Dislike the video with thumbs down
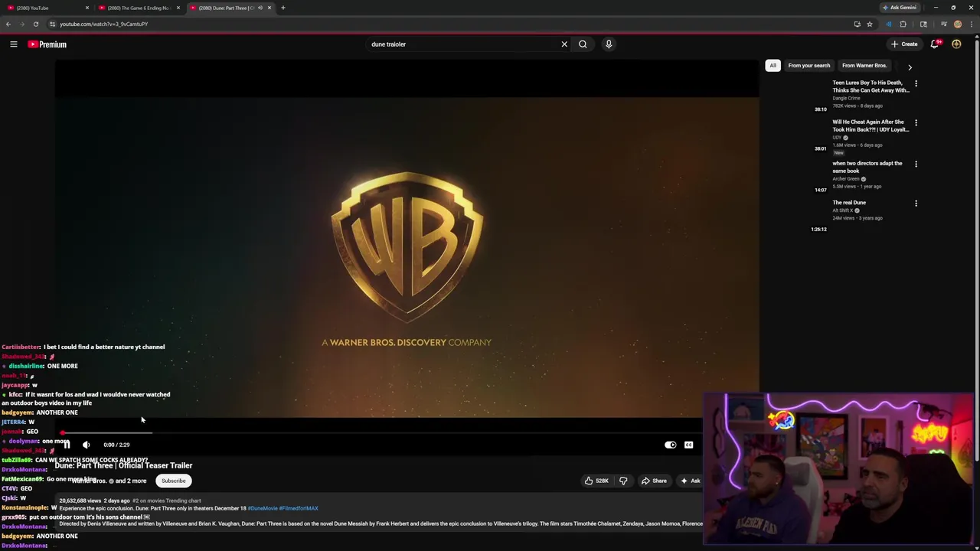 click(623, 481)
